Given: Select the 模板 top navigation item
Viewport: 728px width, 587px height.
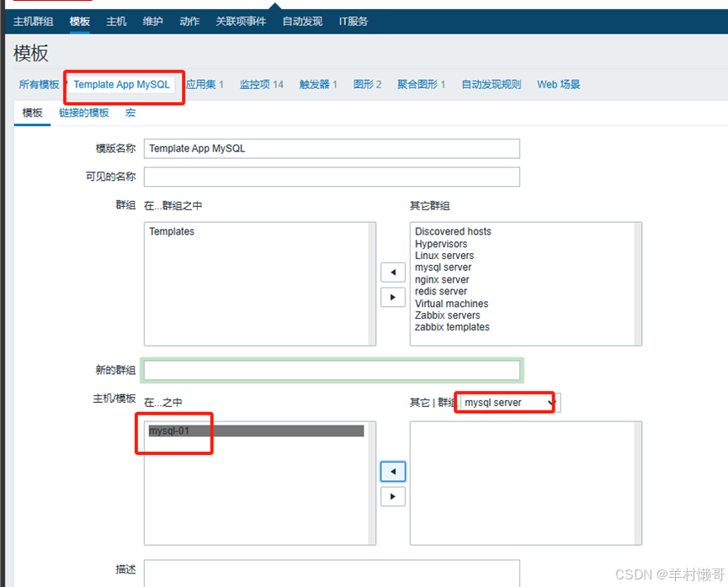Looking at the screenshot, I should click(79, 21).
